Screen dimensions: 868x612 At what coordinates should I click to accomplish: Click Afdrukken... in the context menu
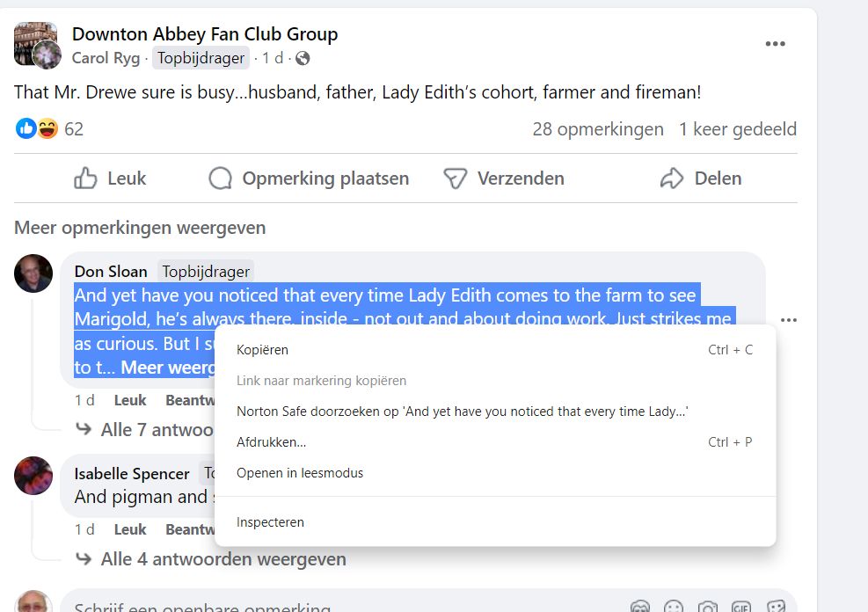271,442
